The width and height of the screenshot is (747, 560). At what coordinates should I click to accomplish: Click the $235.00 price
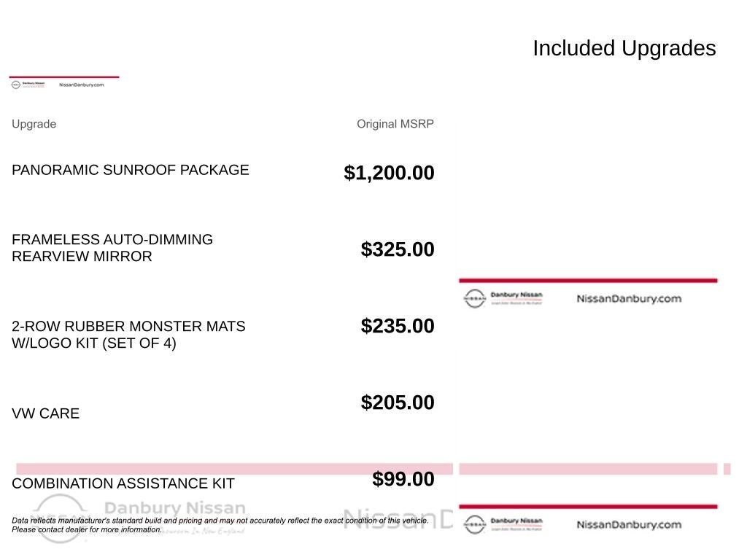398,326
